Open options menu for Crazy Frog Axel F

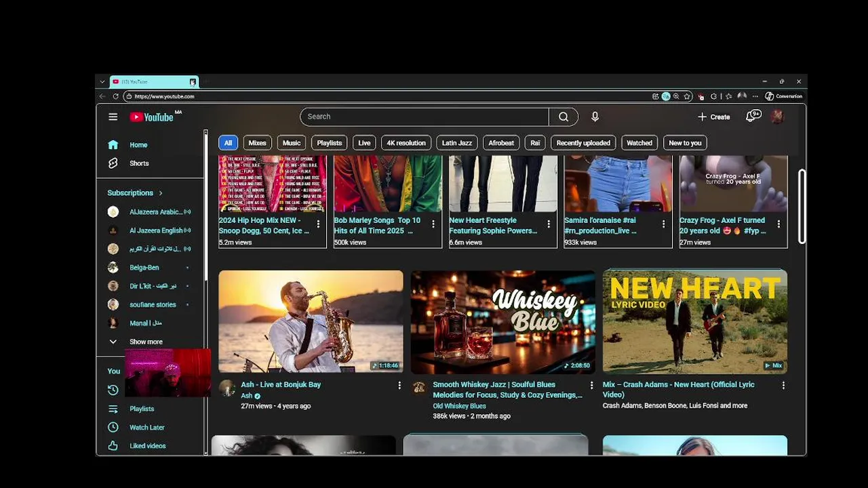tap(778, 224)
